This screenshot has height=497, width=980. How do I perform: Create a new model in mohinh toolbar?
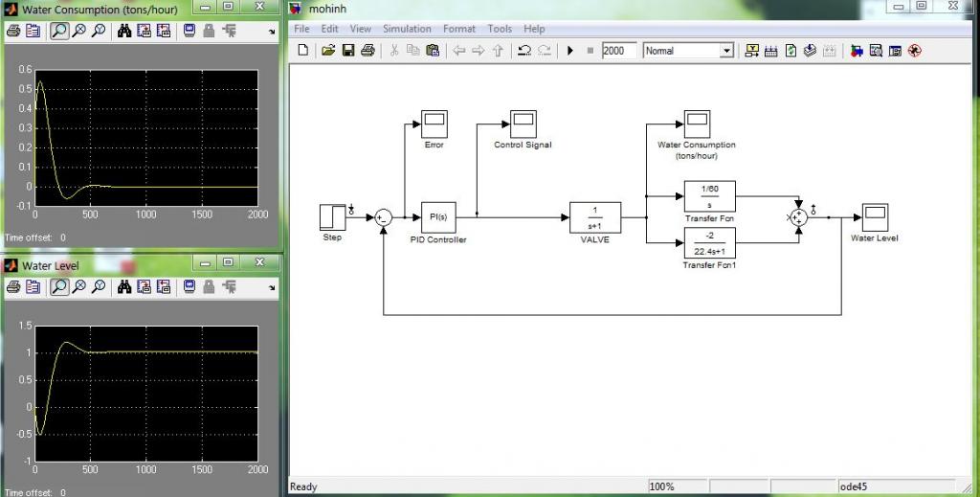point(303,51)
